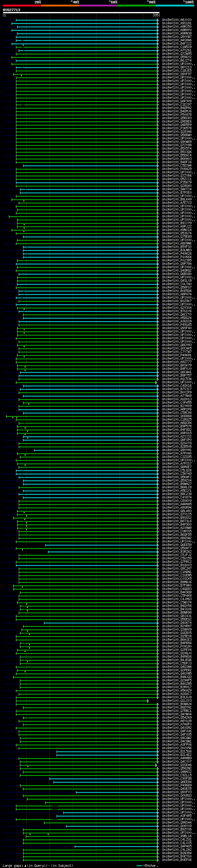The image size is (197, 868).
Task: Click the UniRef100_C1N5X9 label
Action: point(176,47)
